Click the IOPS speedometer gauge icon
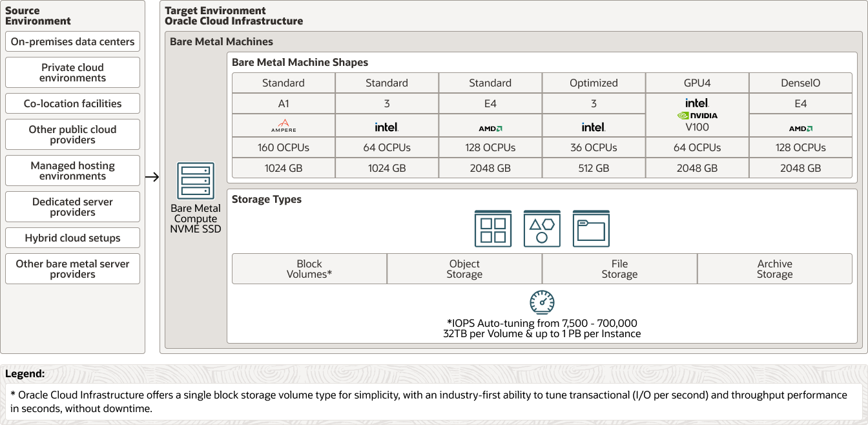868x425 pixels. point(542,302)
